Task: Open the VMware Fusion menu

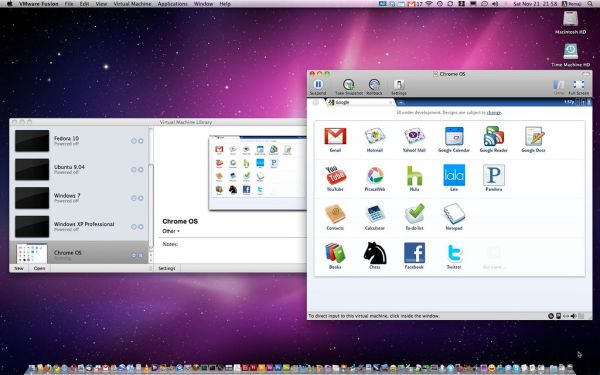Action: tap(39, 4)
